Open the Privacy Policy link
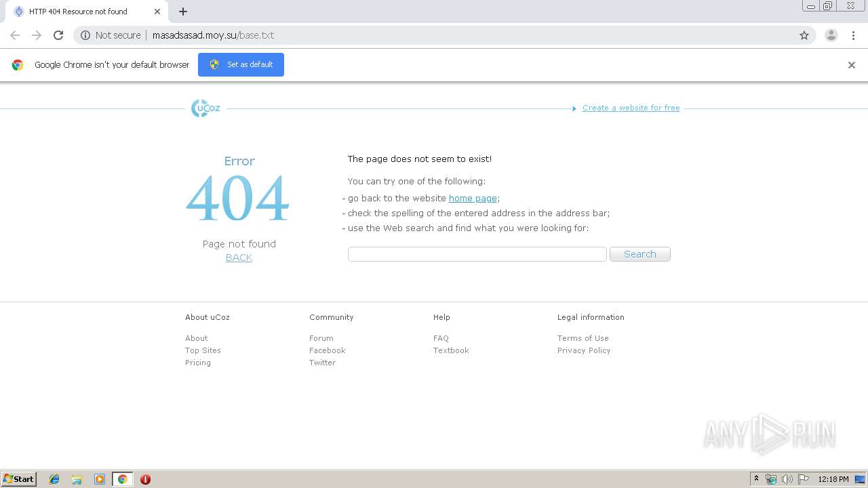 click(x=584, y=350)
